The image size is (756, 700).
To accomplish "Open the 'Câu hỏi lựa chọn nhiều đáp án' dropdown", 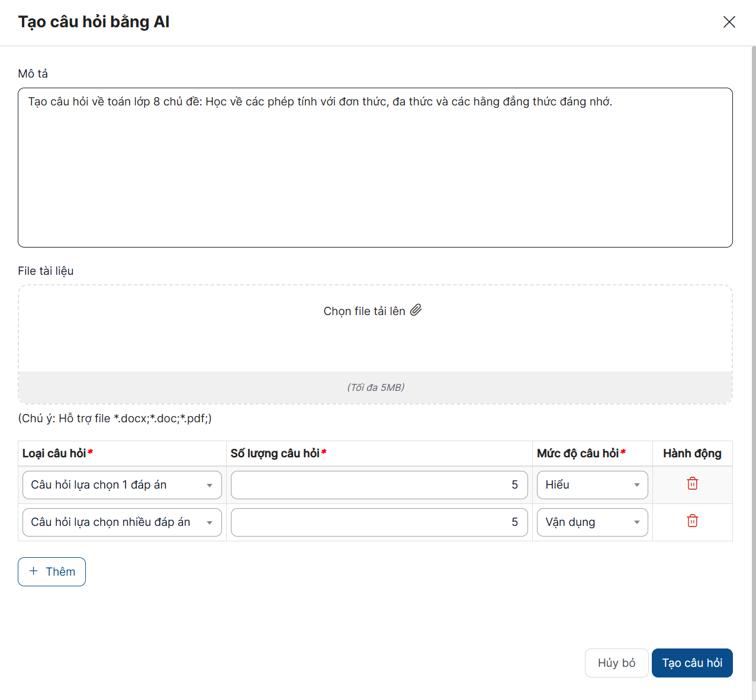I will click(122, 522).
